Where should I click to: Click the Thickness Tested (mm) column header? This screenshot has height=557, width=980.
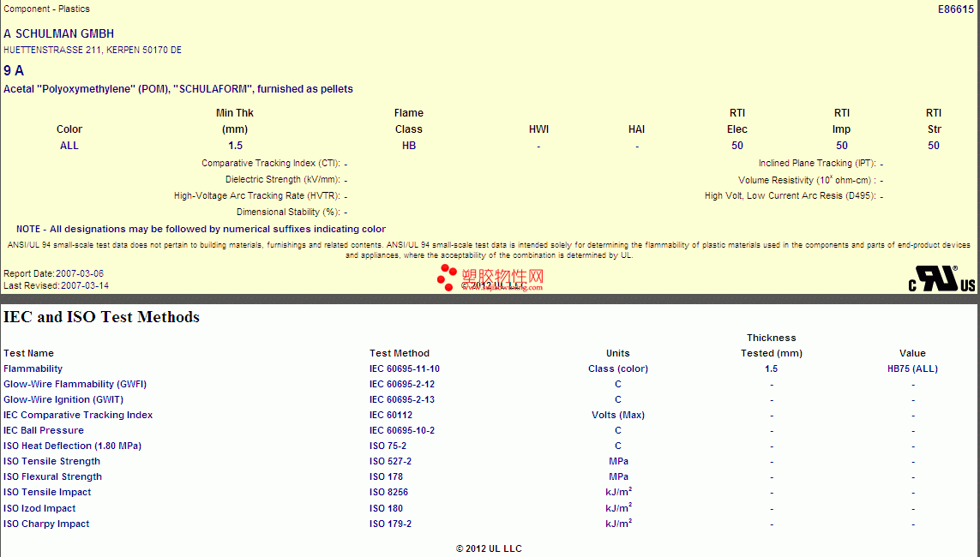tap(772, 345)
